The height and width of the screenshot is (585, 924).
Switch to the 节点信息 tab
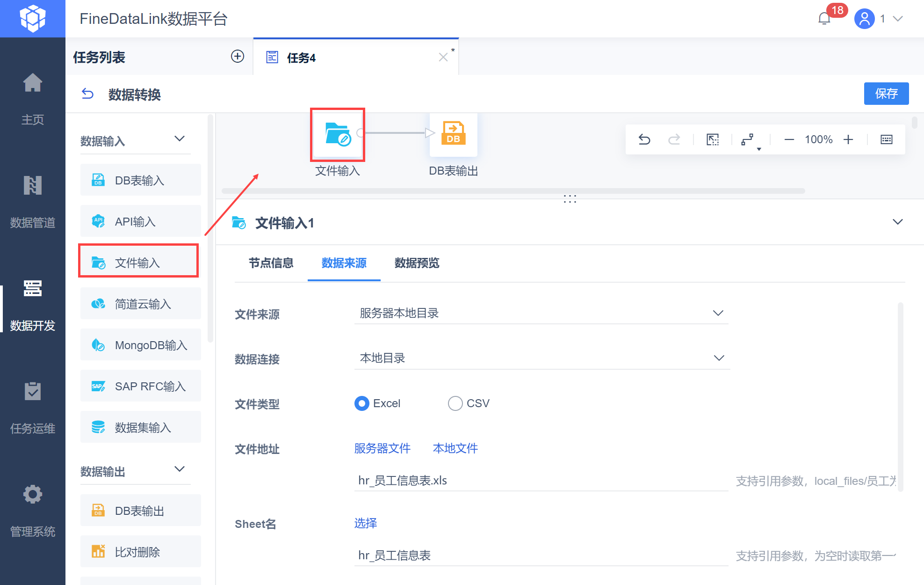(271, 263)
